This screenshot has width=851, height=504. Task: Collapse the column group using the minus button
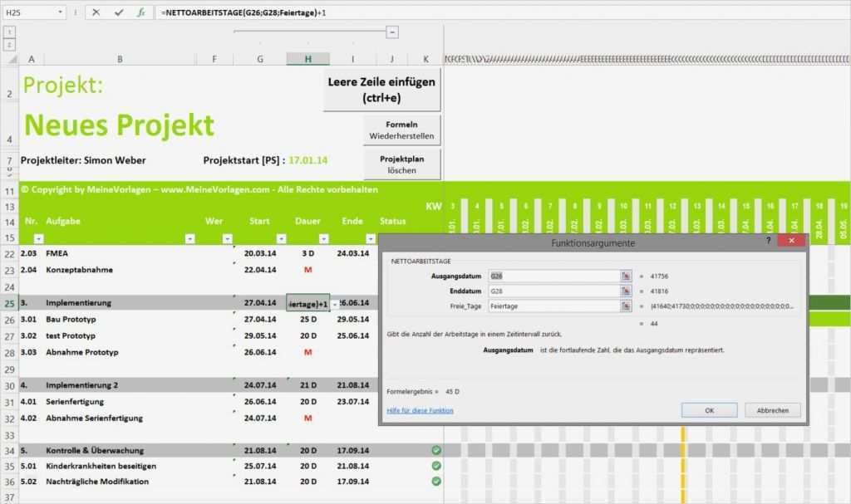(391, 32)
